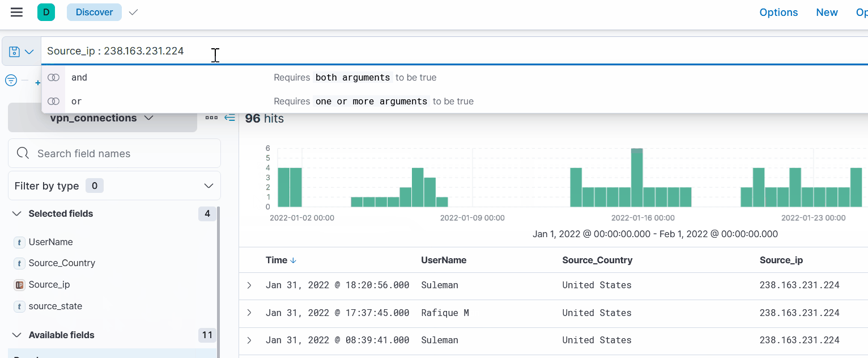
Task: Click the three-box index pattern options icon
Action: [211, 117]
